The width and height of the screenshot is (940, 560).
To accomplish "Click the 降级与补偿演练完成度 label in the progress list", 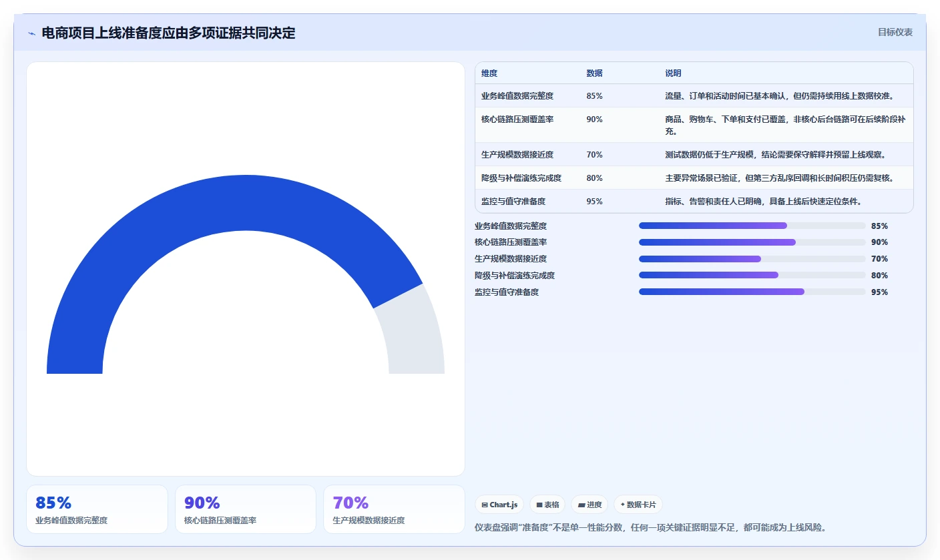I will point(515,275).
